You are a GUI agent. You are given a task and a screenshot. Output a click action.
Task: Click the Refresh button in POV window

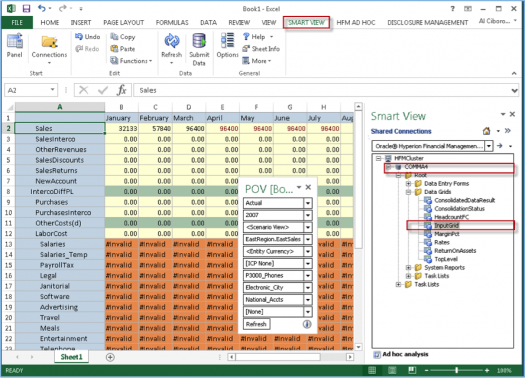click(256, 324)
